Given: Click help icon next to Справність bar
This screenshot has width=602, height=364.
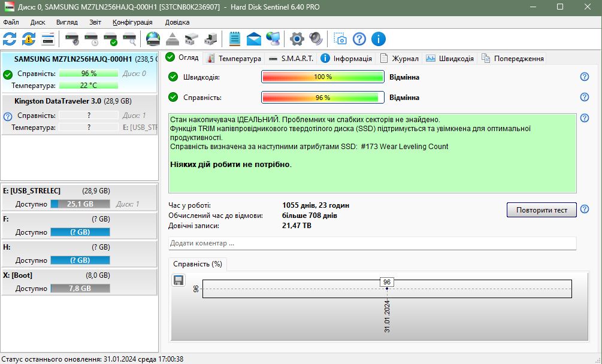Looking at the screenshot, I should point(585,97).
